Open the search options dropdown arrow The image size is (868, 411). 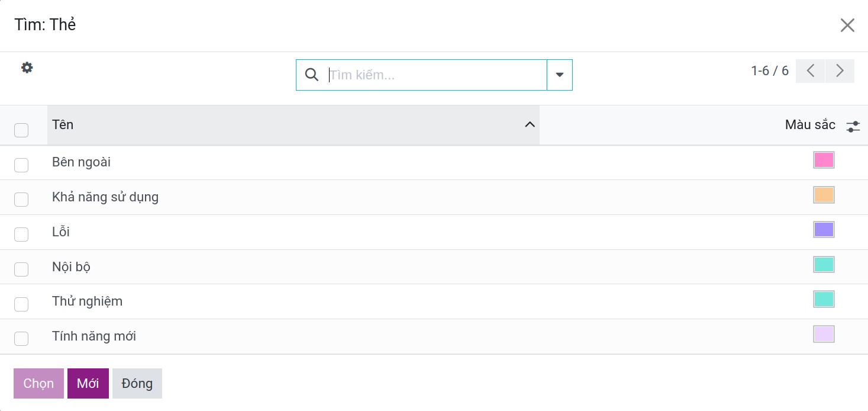coord(560,75)
